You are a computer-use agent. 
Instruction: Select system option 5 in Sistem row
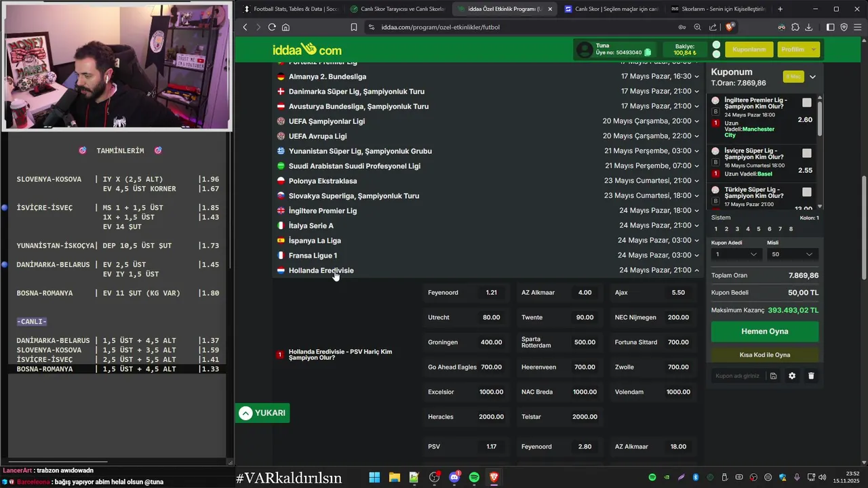tap(759, 229)
